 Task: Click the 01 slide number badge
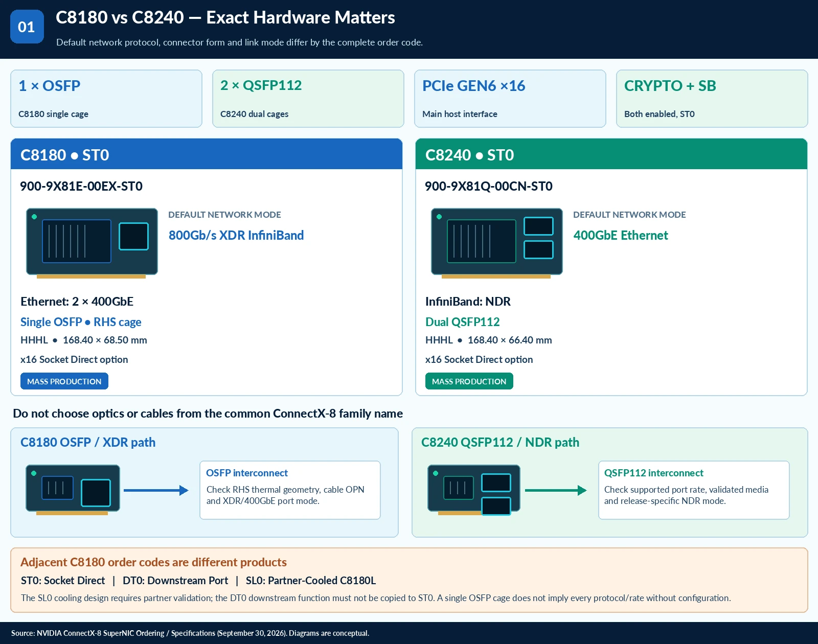(27, 27)
